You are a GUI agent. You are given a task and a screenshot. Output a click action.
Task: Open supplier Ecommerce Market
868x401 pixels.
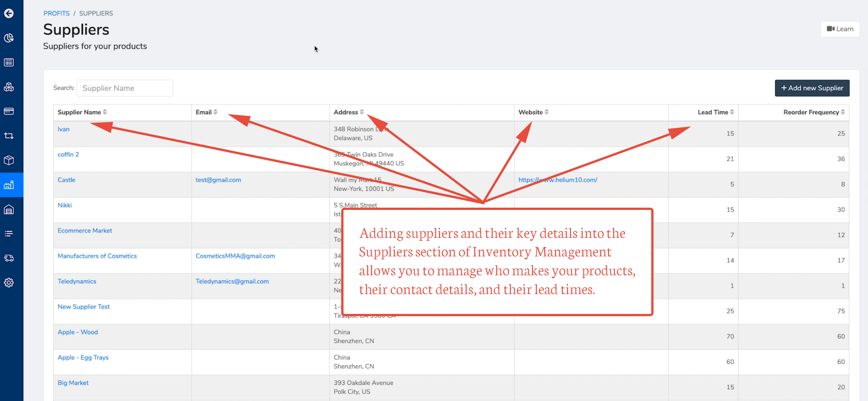click(x=84, y=230)
